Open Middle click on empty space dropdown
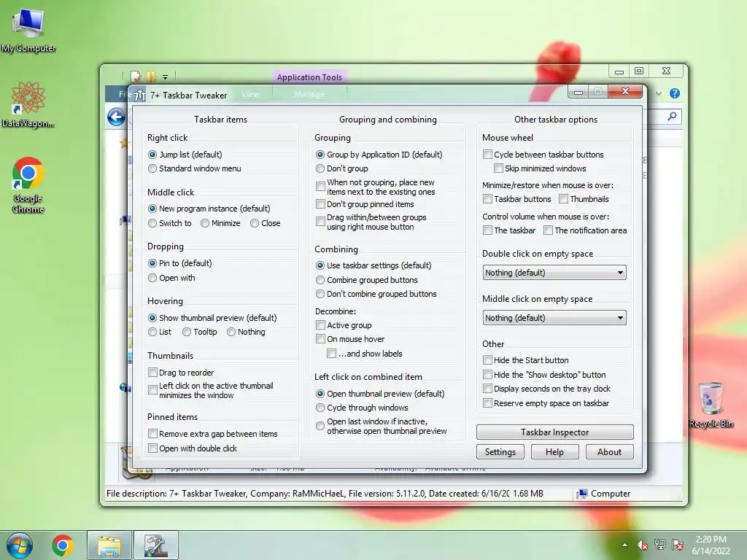 pos(554,318)
